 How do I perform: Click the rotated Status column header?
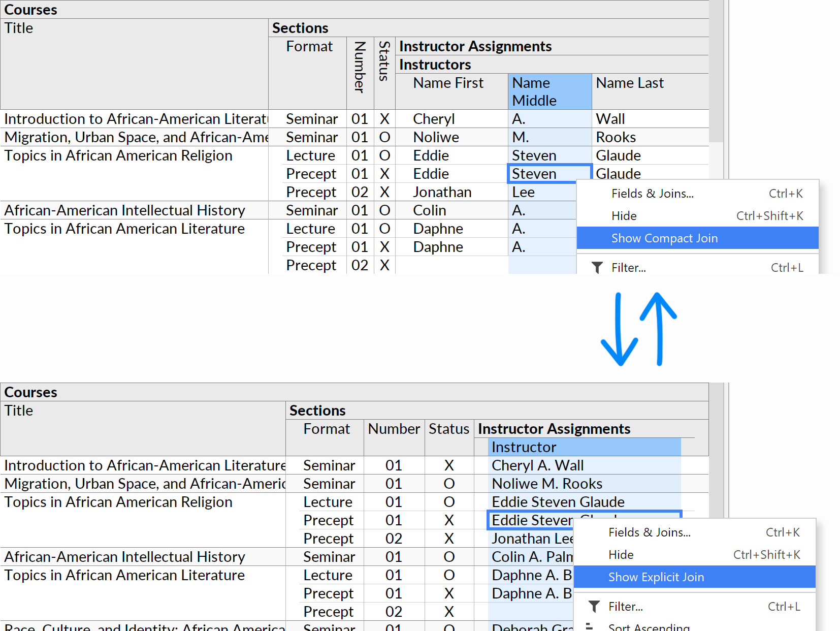[x=384, y=61]
